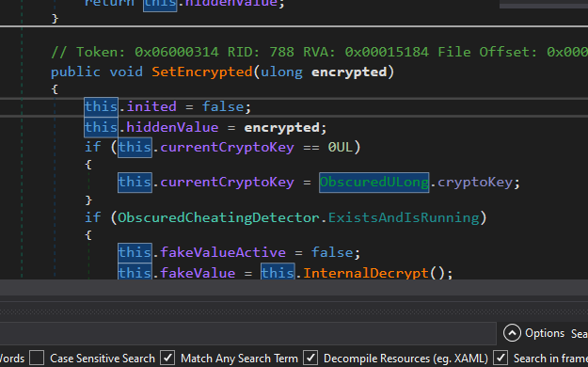Image resolution: width=588 pixels, height=367 pixels.
Task: Select this before .InternalDecrypt
Action: tap(278, 272)
